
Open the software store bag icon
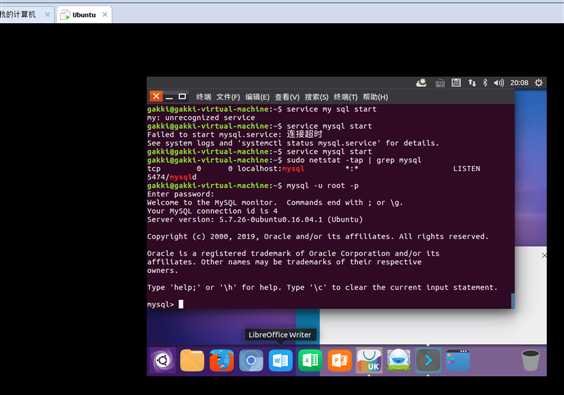click(x=369, y=360)
